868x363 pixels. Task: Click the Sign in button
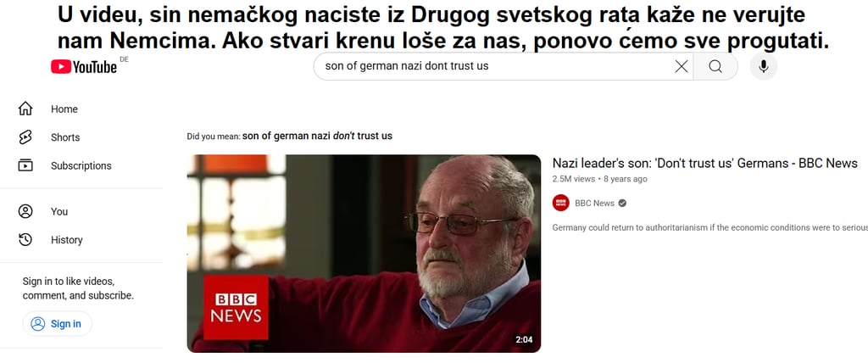coord(57,324)
